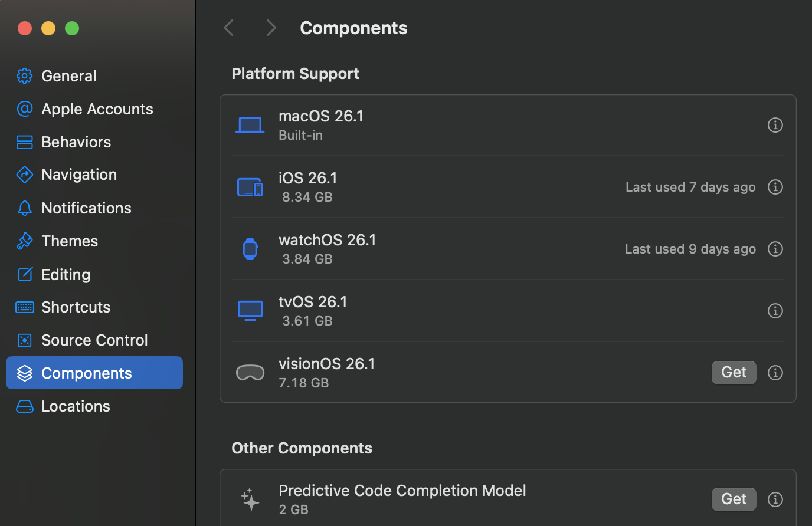812x526 pixels.
Task: Click the tvOS display icon
Action: tap(250, 310)
